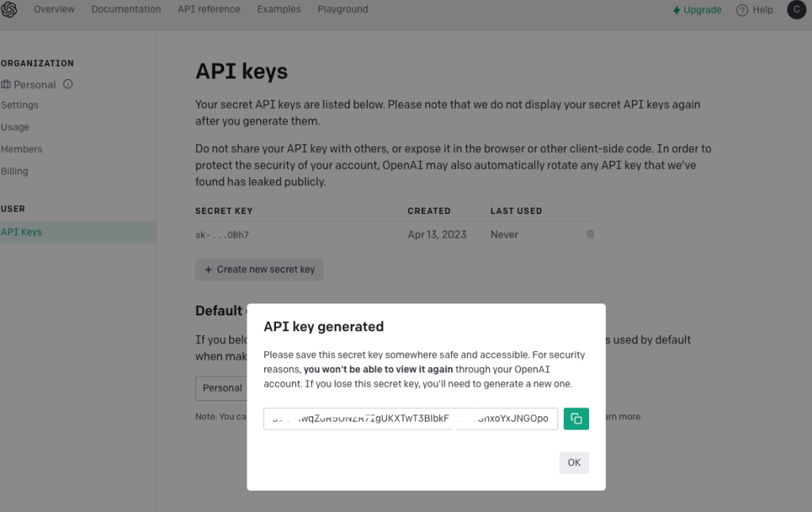Delete the sk-...0Bh7 secret key
Screen dimensions: 812x512
click(x=590, y=235)
